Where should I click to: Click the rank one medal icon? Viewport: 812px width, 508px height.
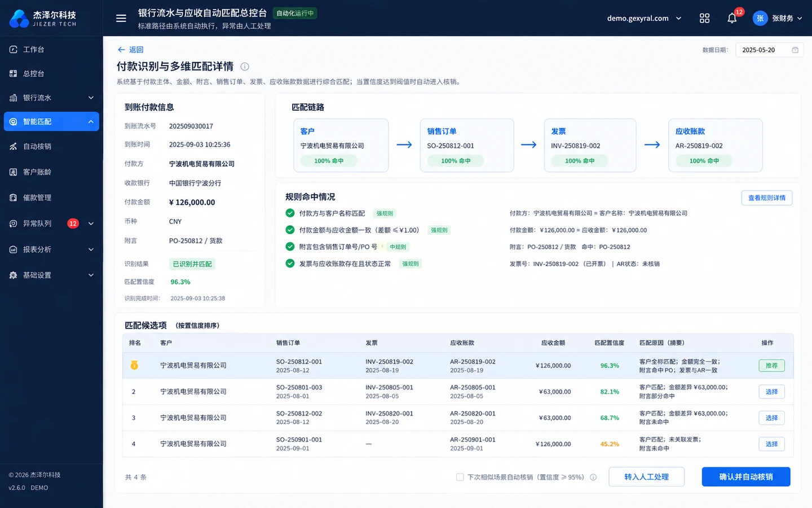click(134, 365)
